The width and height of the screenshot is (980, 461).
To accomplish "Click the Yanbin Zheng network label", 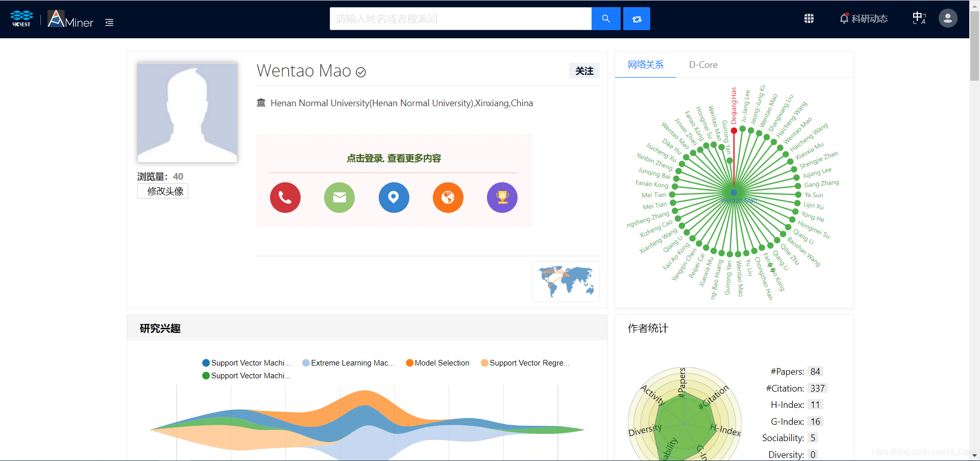I will pyautogui.click(x=654, y=161).
